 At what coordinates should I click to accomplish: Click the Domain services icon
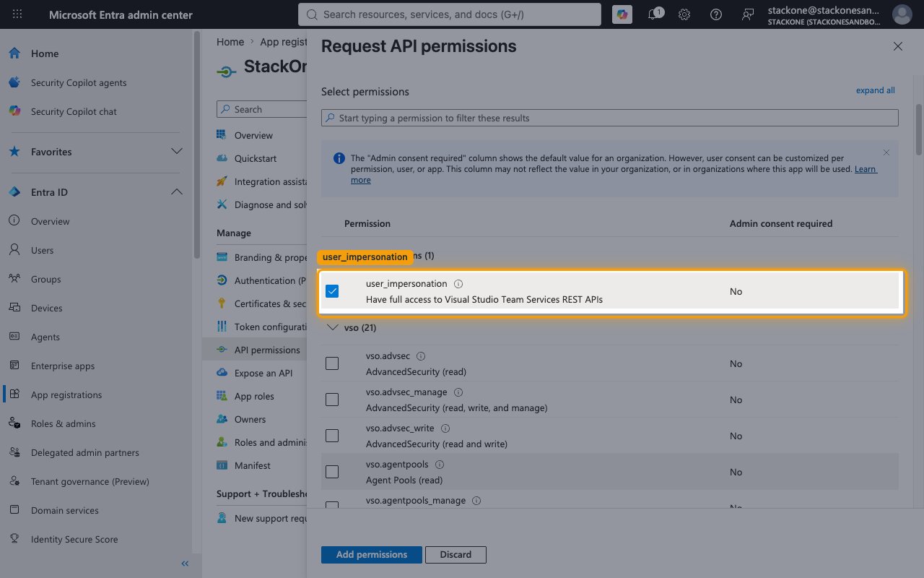point(14,510)
